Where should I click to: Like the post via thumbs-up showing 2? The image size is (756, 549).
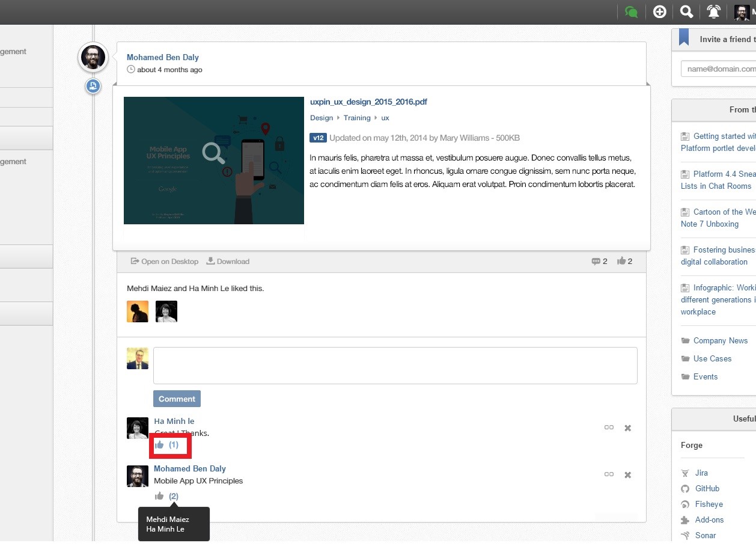point(624,262)
